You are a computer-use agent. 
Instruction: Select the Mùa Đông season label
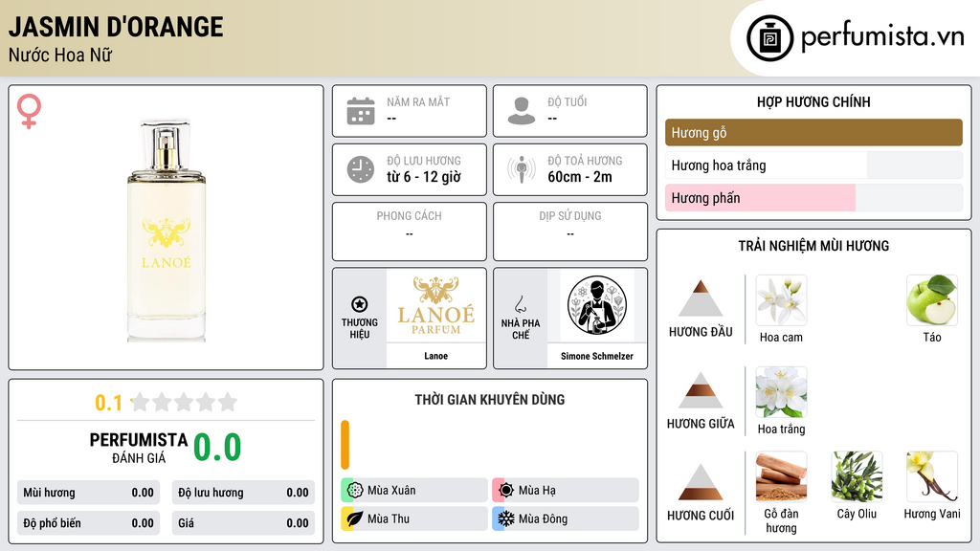[544, 519]
